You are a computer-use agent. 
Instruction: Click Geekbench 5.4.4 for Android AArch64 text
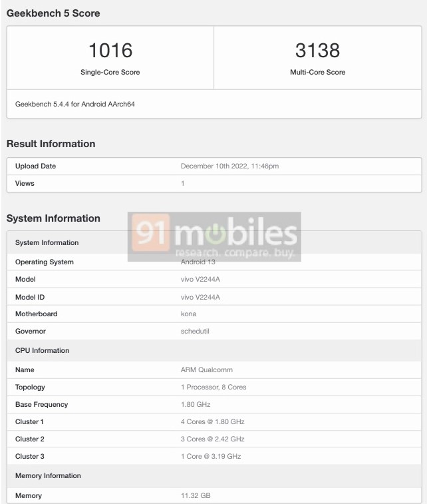tap(74, 104)
